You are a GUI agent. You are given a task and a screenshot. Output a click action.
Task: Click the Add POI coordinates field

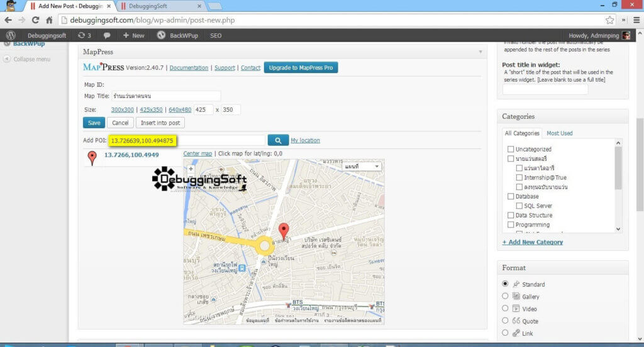[x=186, y=140]
